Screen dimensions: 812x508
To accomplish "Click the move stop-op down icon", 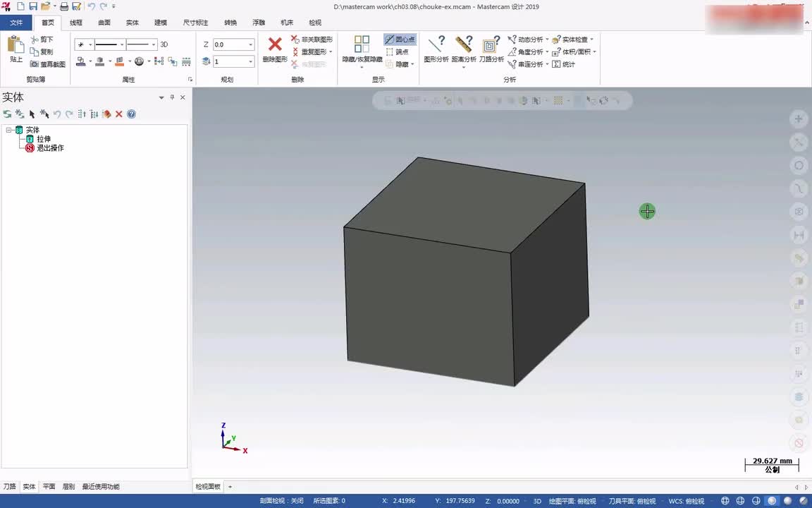I will coord(94,114).
